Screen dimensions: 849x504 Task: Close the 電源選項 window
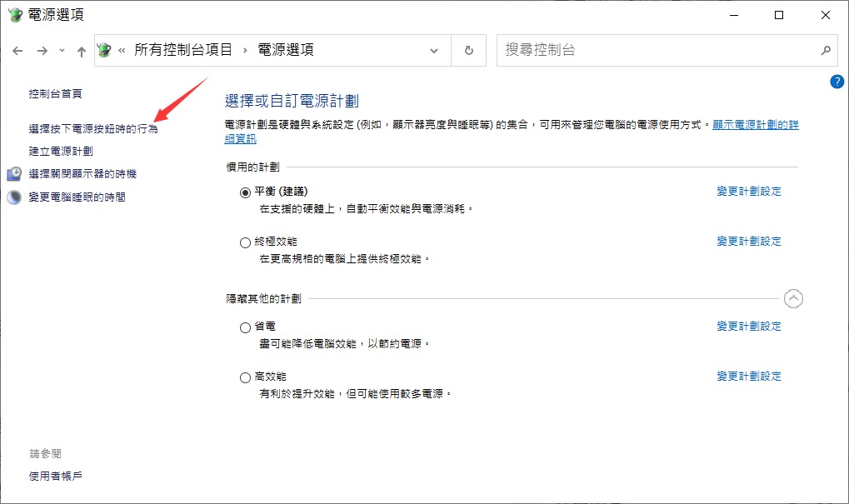[x=825, y=15]
